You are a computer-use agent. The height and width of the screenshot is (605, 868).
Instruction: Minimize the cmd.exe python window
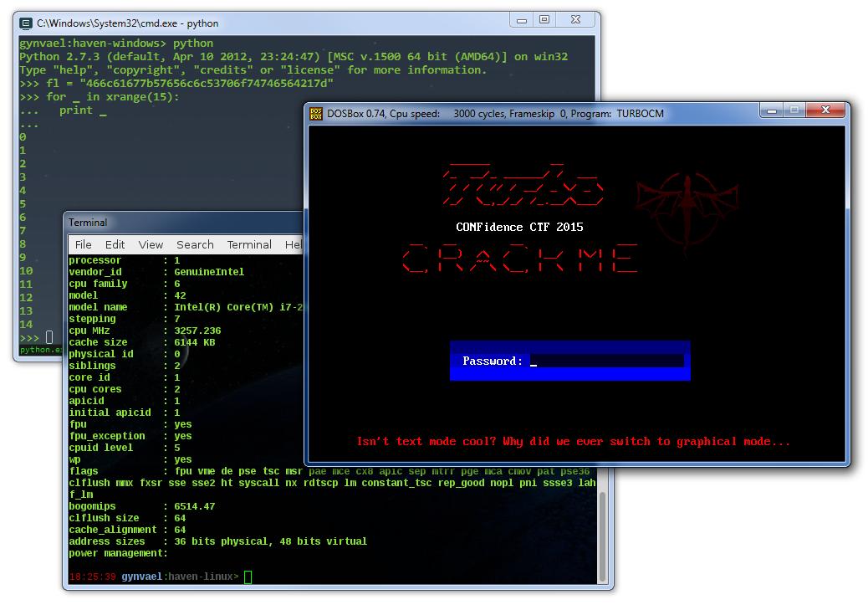click(x=522, y=19)
